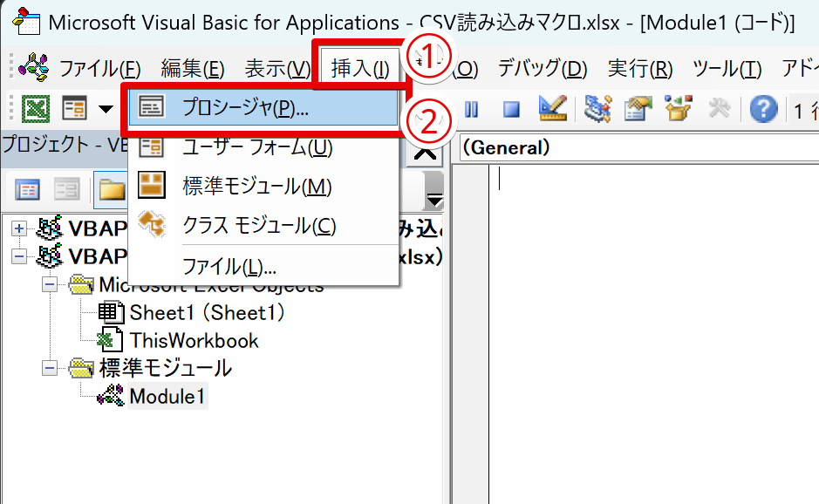Click the View Code icon in Project panel
The height and width of the screenshot is (504, 819).
click(x=25, y=189)
